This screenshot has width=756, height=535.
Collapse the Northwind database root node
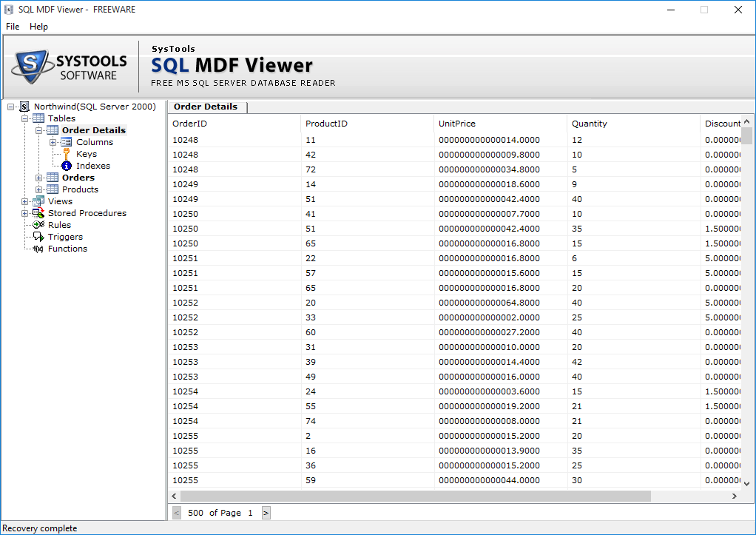[10, 107]
